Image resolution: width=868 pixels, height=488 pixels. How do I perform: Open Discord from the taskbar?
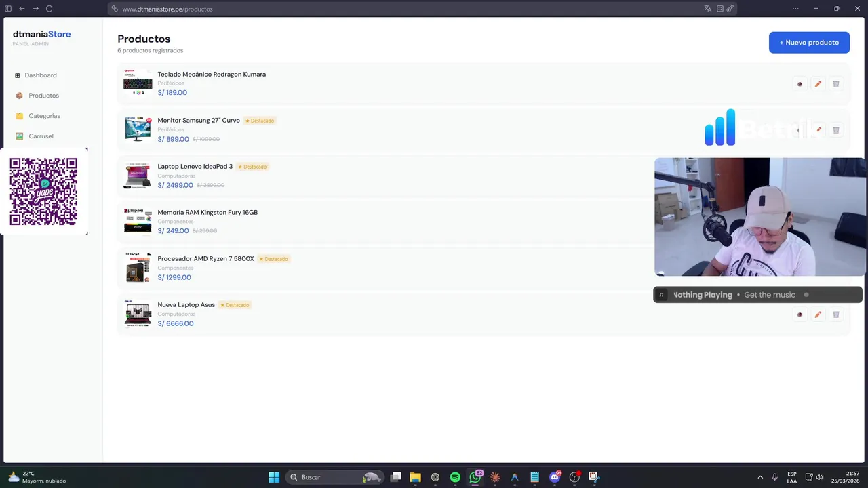coord(555,477)
